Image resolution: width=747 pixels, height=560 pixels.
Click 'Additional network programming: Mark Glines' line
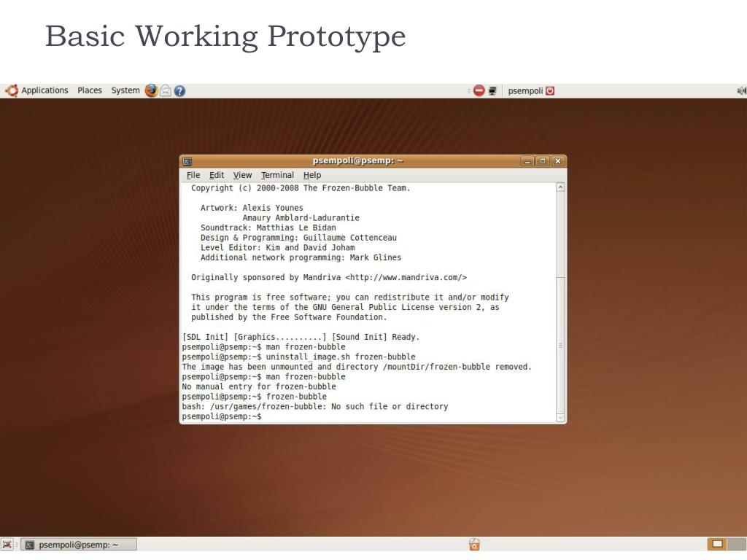coord(301,257)
